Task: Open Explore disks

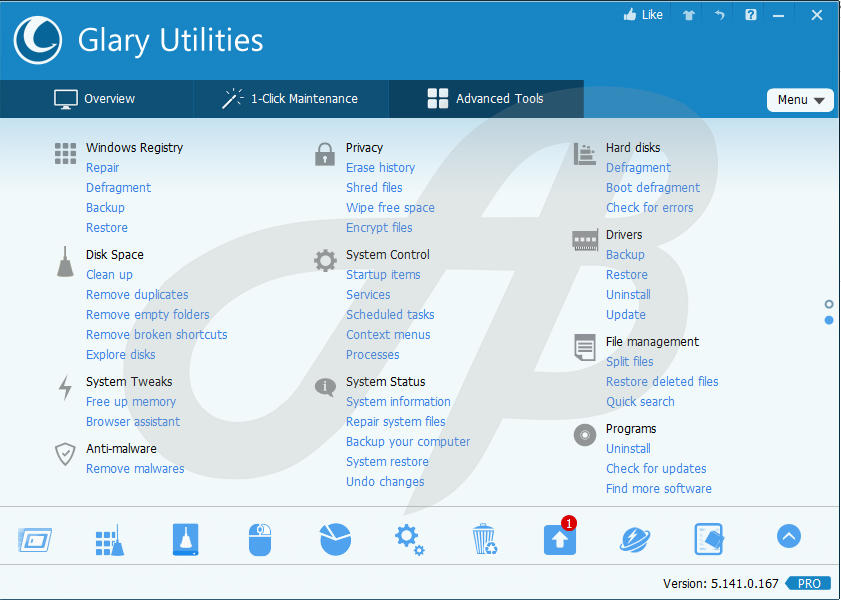Action: 121,354
